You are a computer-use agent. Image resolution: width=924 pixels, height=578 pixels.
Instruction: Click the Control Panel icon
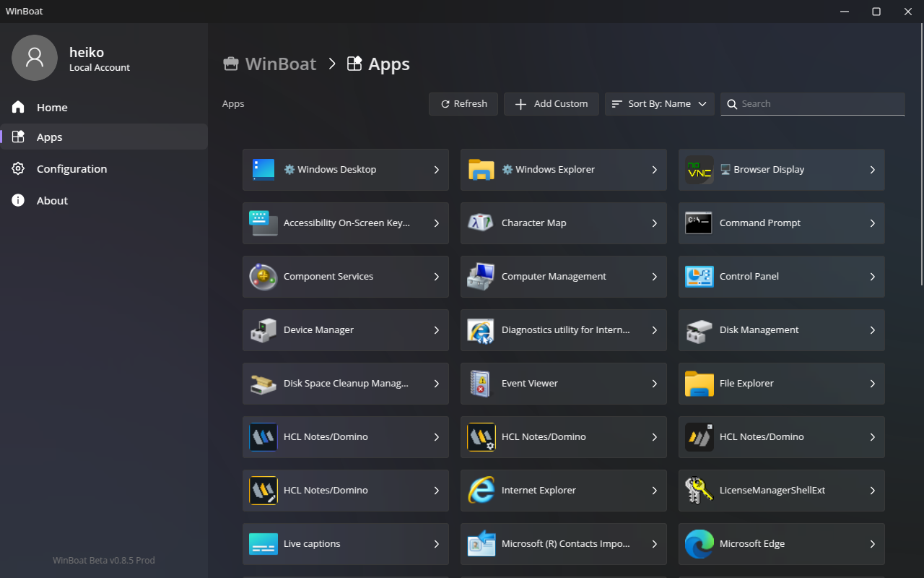point(699,277)
